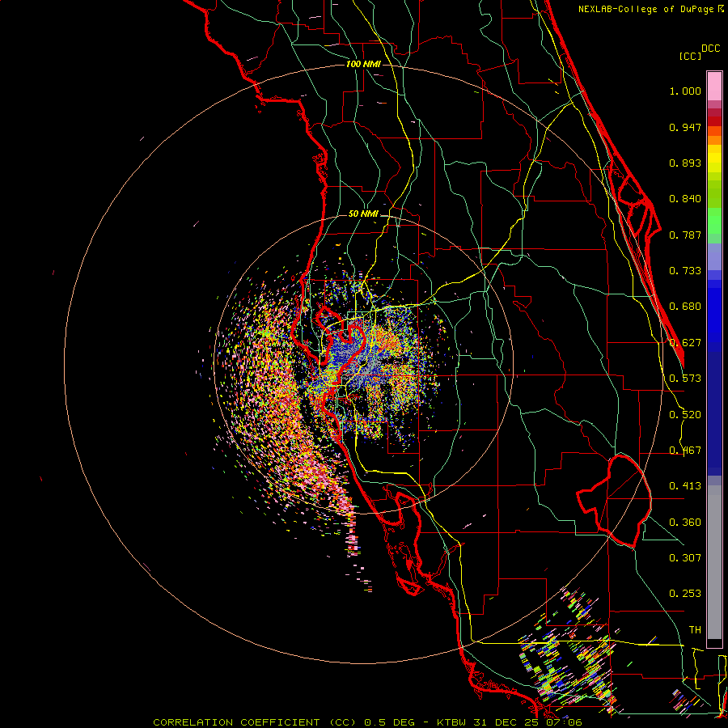Click the DCC label above the color scale
This screenshot has width=728, height=728.
tap(710, 49)
